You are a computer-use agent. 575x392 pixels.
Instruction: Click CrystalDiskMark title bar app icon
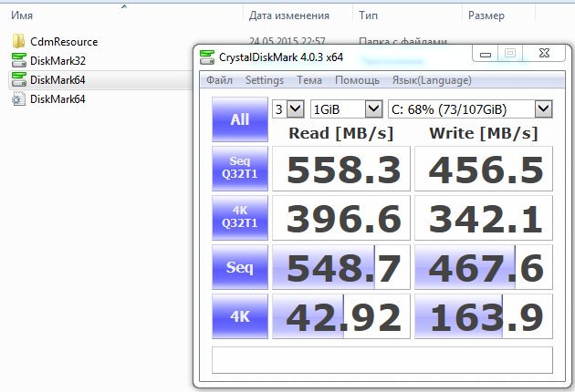pyautogui.click(x=207, y=57)
